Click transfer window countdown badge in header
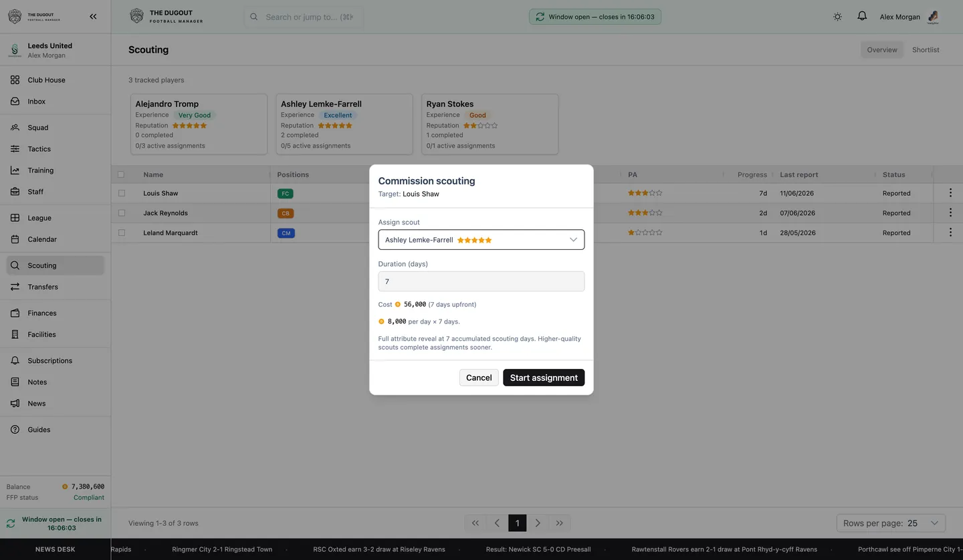Viewport: 963px width, 560px height. [595, 17]
